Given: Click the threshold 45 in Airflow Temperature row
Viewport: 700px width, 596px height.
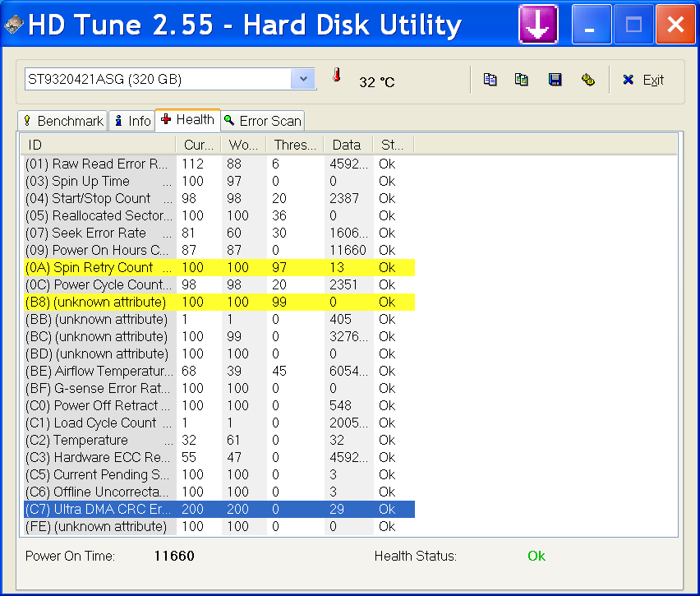Looking at the screenshot, I should (279, 372).
